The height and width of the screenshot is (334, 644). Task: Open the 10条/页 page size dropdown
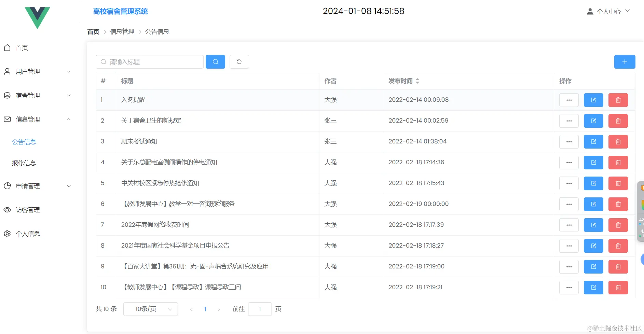tap(151, 309)
